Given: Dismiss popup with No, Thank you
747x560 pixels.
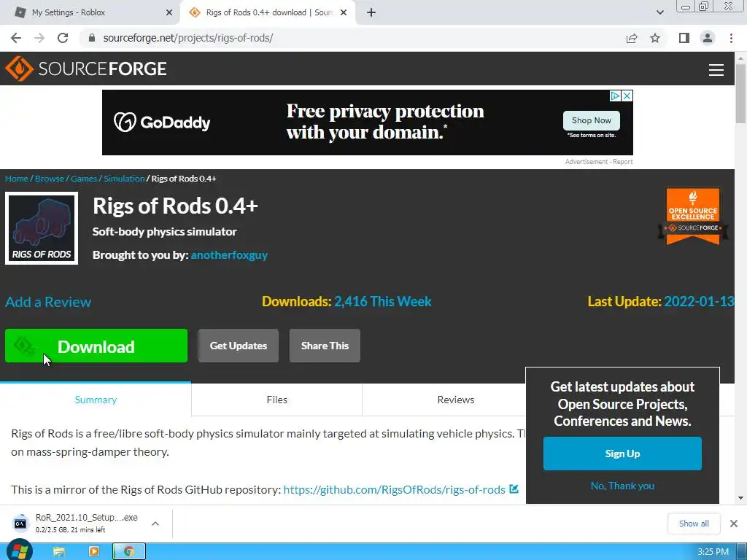Looking at the screenshot, I should (x=622, y=486).
